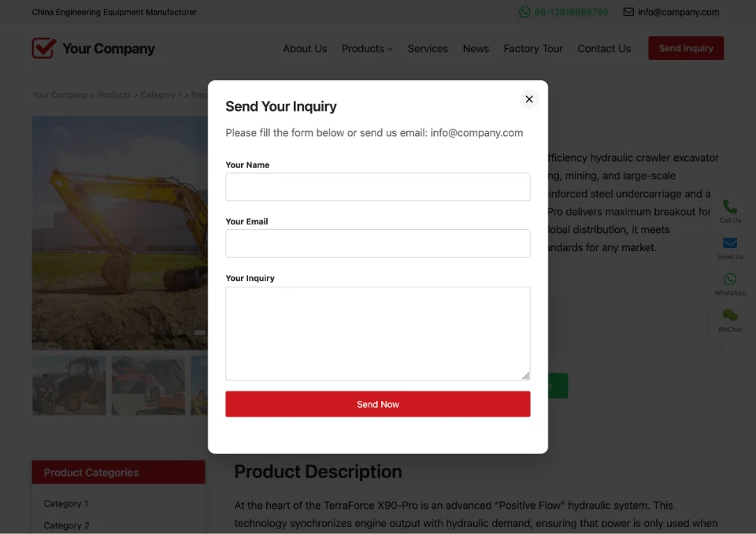
Task: Click the Your Company checkmark logo
Action: 44,48
